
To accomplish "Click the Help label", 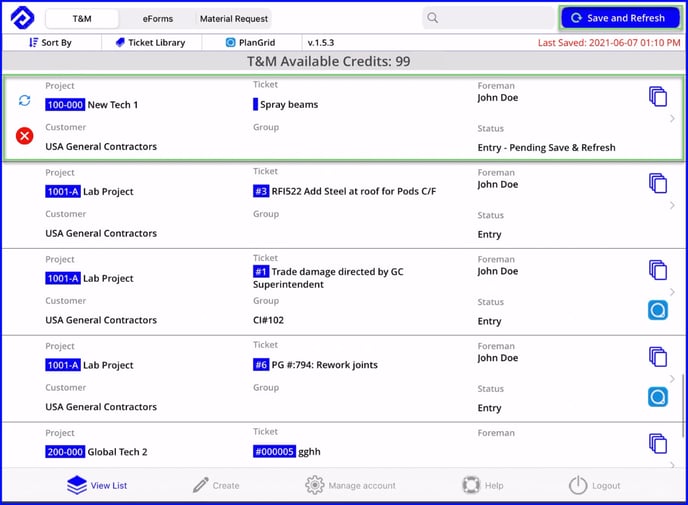I will [494, 486].
